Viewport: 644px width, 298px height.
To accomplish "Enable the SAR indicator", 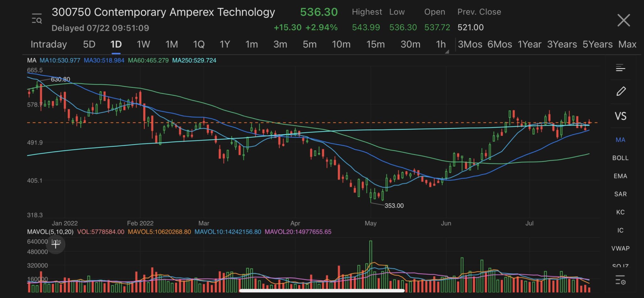I will coord(620,194).
